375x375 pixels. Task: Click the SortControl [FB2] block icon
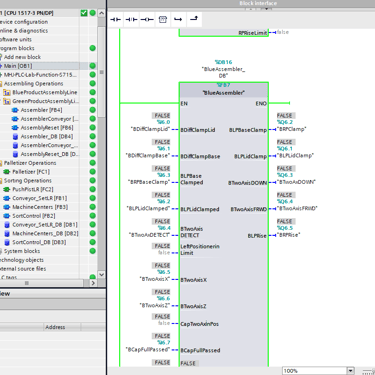tap(7, 216)
